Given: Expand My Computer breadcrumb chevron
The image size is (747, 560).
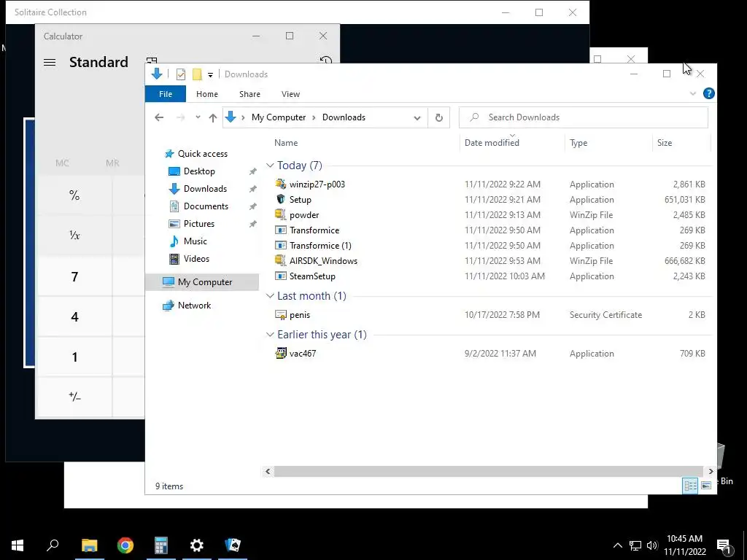Looking at the screenshot, I should coord(314,117).
